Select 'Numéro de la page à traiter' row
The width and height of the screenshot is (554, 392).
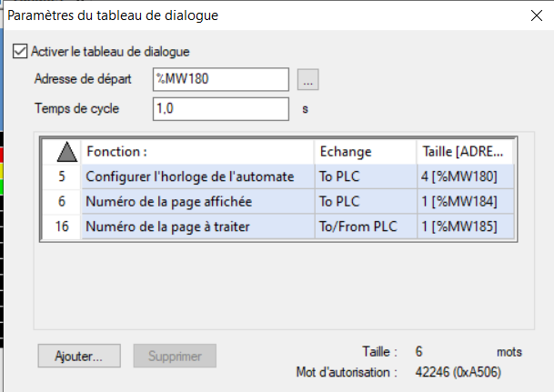point(196,226)
